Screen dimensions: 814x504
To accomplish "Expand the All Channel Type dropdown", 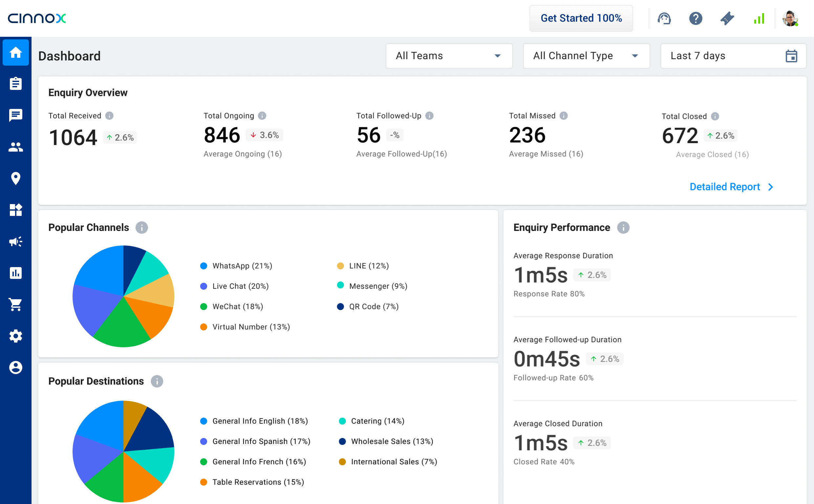I will (x=586, y=56).
